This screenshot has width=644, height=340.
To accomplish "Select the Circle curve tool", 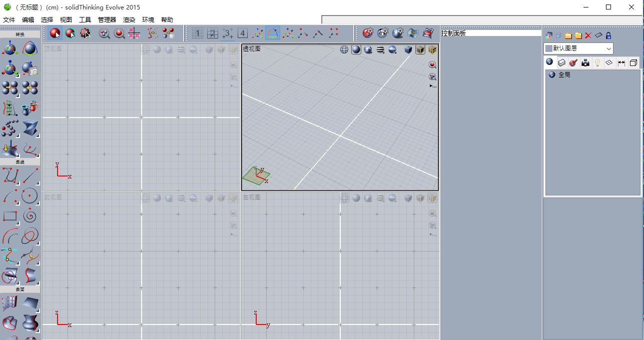I will pos(30,195).
